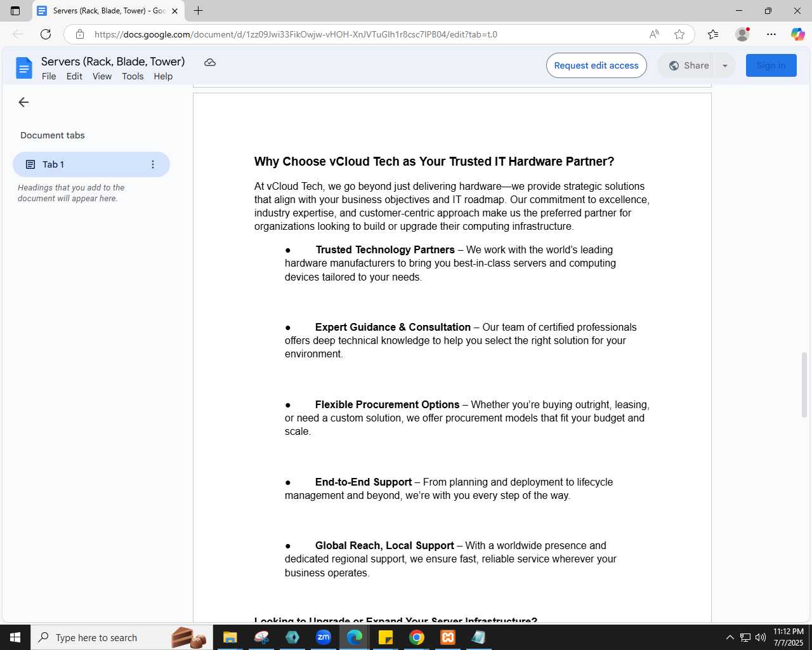Open the Edit menu
Screen dimensions: 812x650
[74, 76]
